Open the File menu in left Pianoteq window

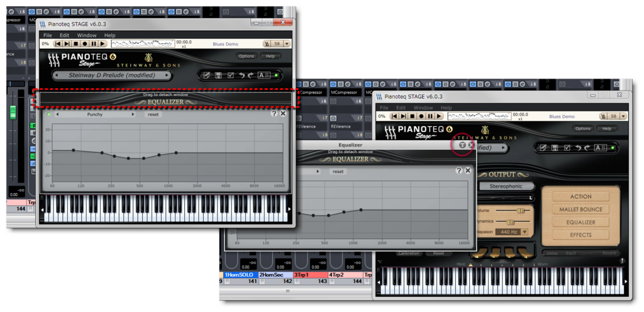tap(48, 35)
